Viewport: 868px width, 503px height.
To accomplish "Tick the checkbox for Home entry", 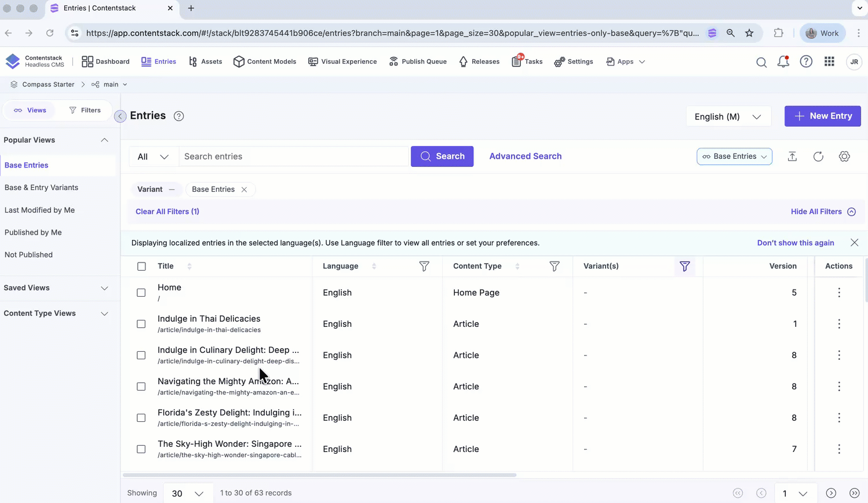I will 141,293.
